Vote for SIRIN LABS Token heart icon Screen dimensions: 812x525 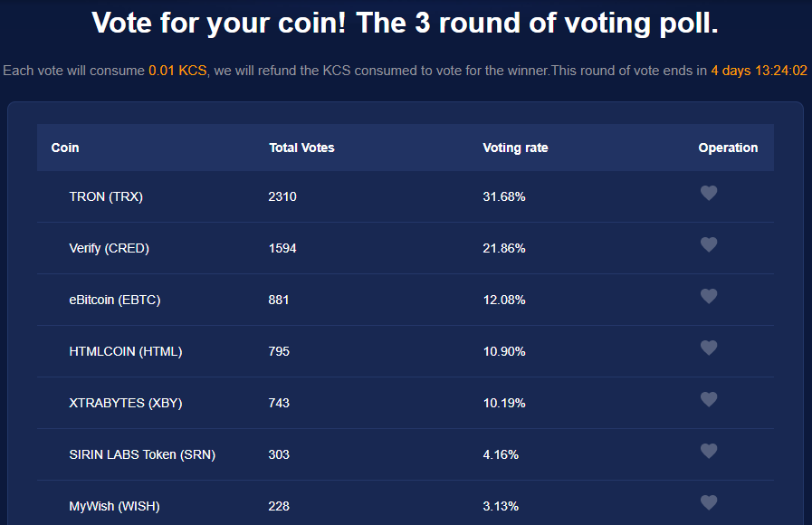(x=709, y=451)
